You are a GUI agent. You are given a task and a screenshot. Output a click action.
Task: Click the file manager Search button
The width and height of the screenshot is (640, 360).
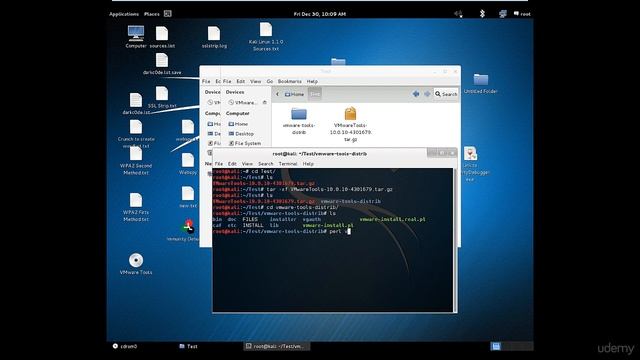coord(446,94)
